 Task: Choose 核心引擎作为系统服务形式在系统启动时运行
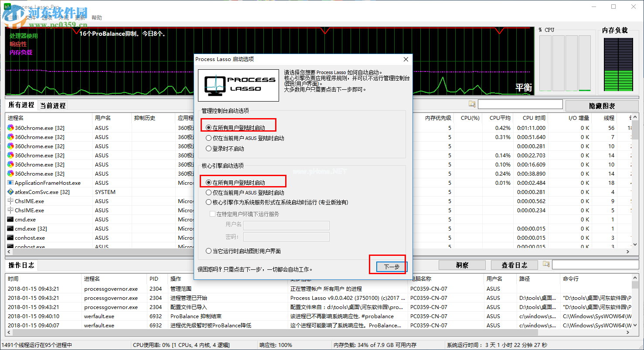point(277,202)
